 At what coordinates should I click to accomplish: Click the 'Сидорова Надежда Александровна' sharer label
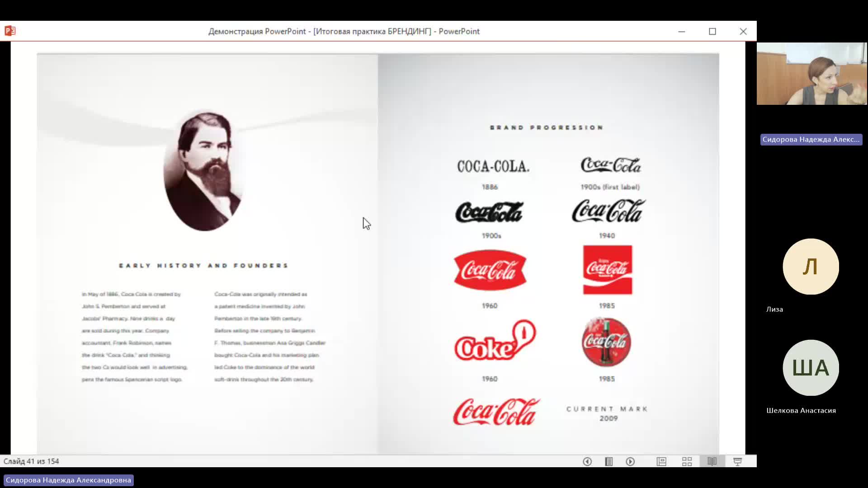[68, 480]
